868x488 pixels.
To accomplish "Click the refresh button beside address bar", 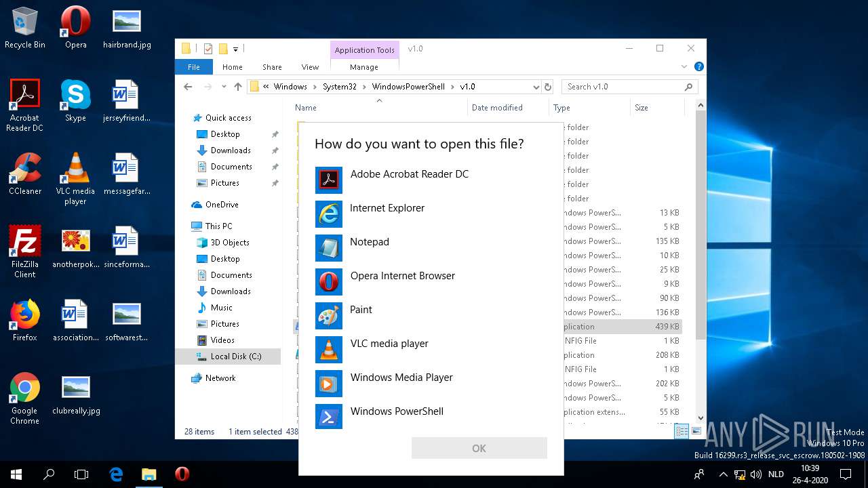I will pyautogui.click(x=548, y=87).
